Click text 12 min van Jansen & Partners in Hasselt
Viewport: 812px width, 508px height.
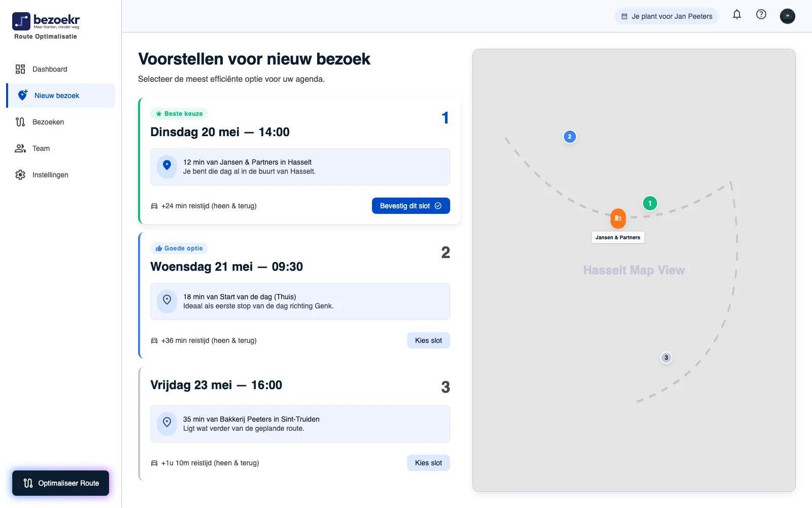[x=247, y=162]
